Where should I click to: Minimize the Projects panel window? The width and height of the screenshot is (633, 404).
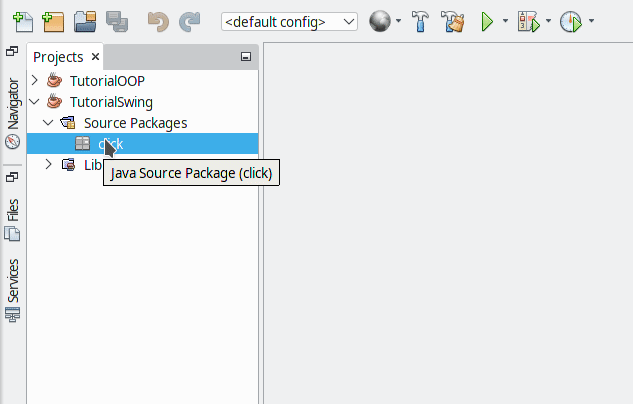[x=246, y=58]
